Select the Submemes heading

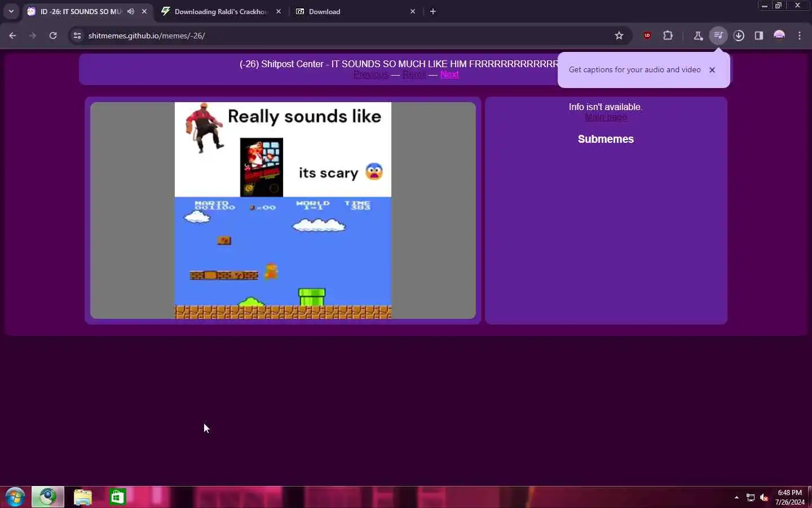[x=606, y=139]
